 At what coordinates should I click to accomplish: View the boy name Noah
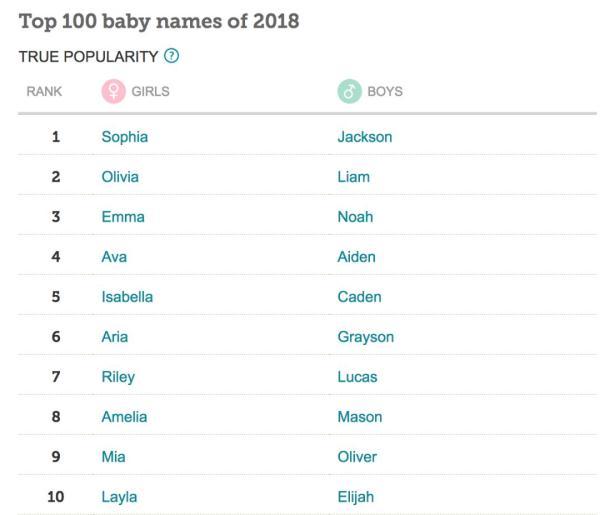point(355,217)
